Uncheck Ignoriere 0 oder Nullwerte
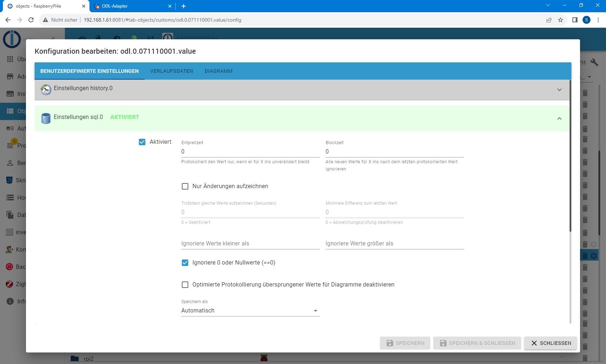This screenshot has width=606, height=364. (x=185, y=263)
